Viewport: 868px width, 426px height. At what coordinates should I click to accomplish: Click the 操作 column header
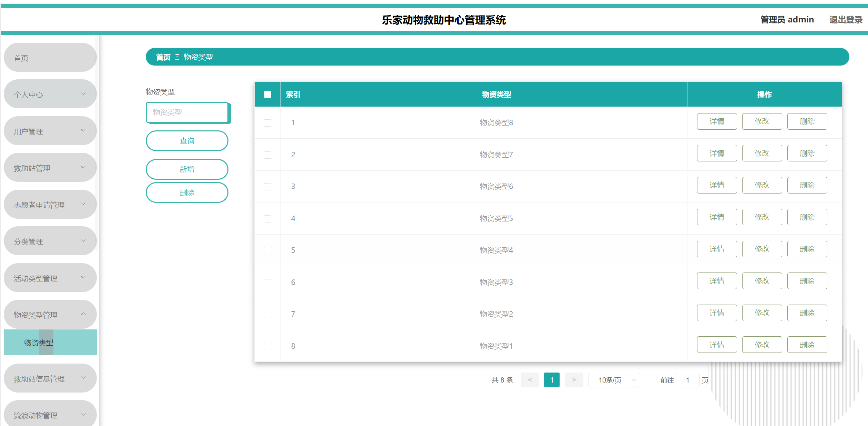pos(764,95)
